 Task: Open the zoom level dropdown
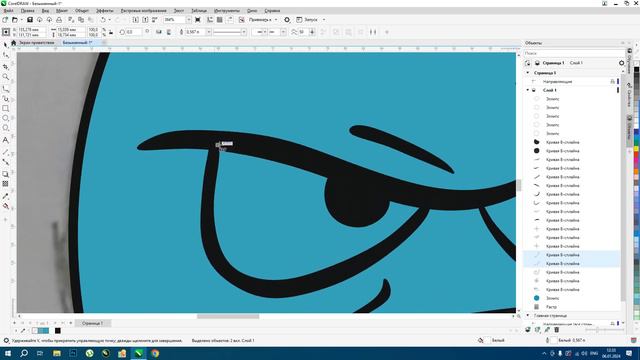pos(188,20)
